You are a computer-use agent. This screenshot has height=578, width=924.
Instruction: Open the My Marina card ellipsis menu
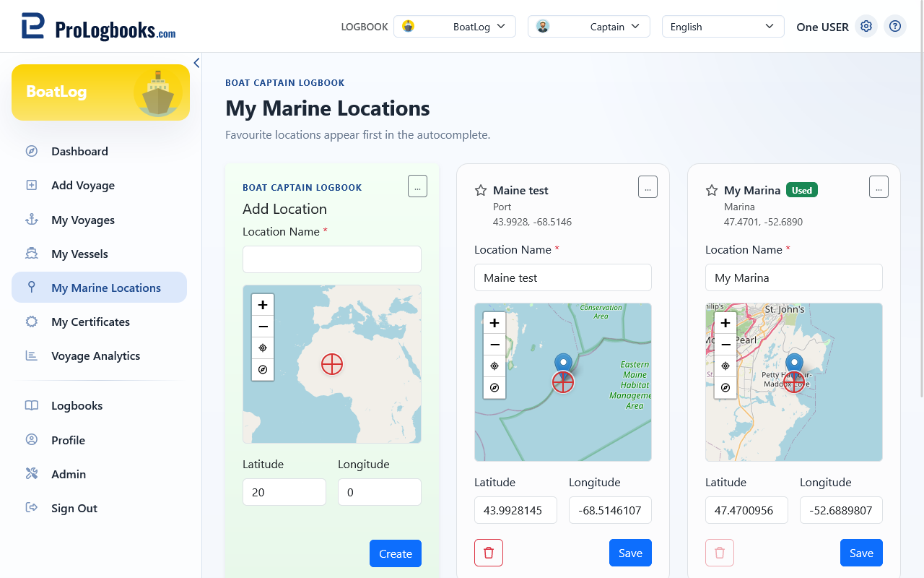(879, 186)
